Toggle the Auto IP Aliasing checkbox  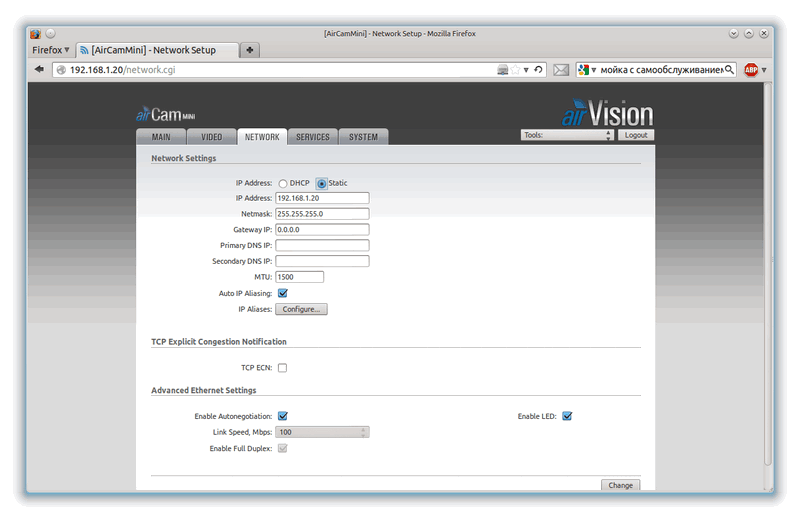coord(283,293)
